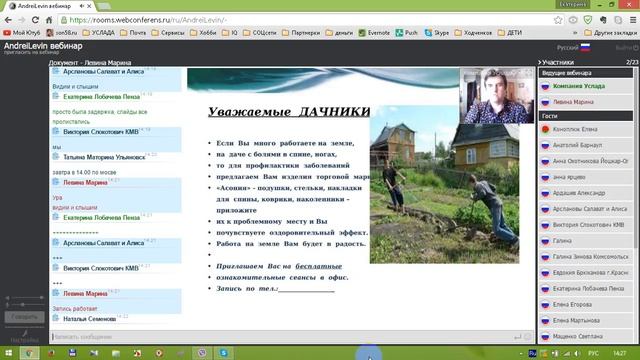Open the Evernote elephant extension icon
The height and width of the screenshot is (360, 640).
point(603,20)
